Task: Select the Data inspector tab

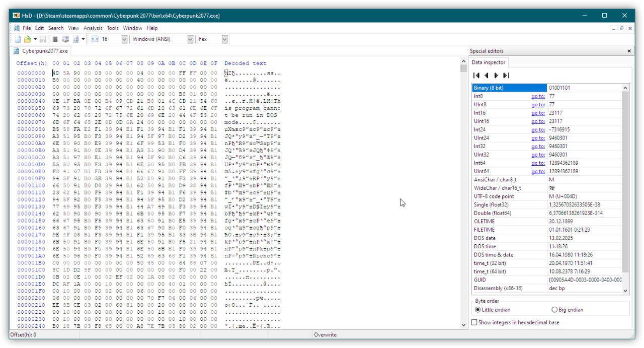Action: coord(488,62)
